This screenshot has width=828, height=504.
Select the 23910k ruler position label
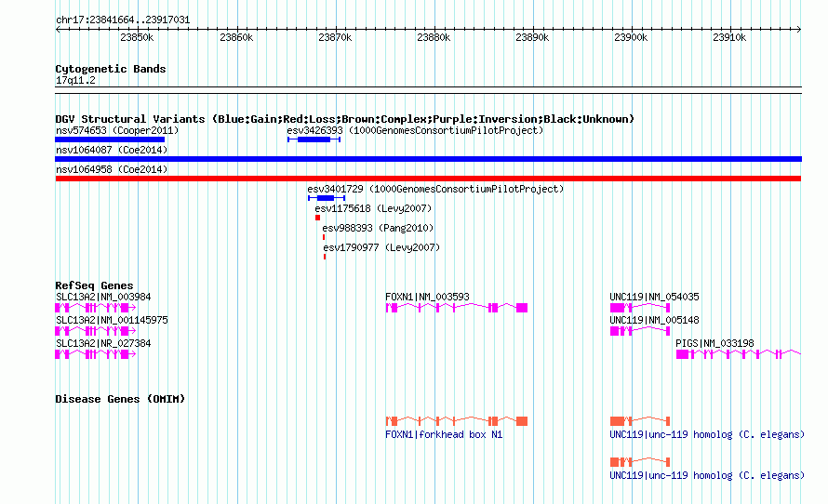[x=729, y=37]
